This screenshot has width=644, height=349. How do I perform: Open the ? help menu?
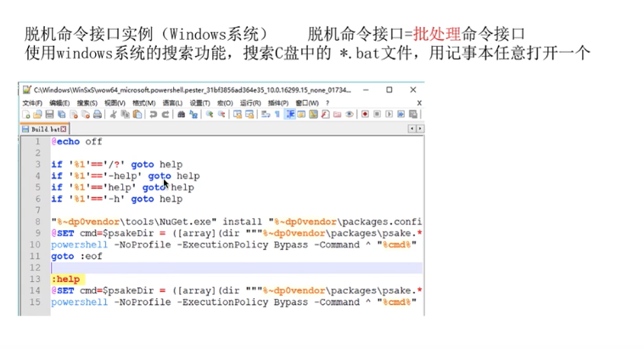tap(328, 103)
